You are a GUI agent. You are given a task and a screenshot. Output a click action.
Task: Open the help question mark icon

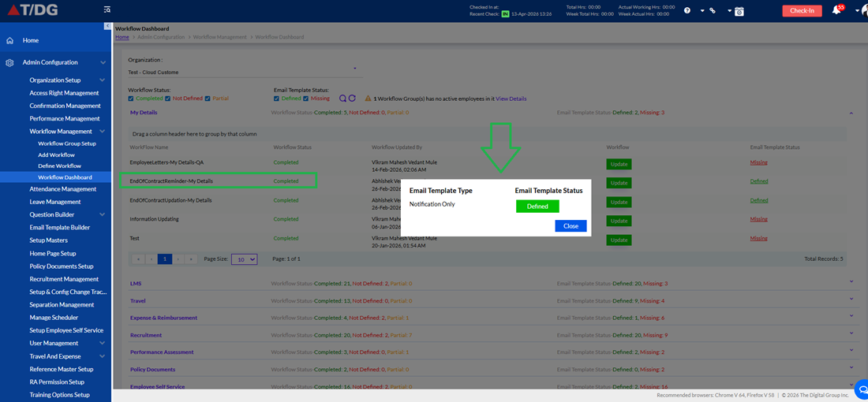687,10
